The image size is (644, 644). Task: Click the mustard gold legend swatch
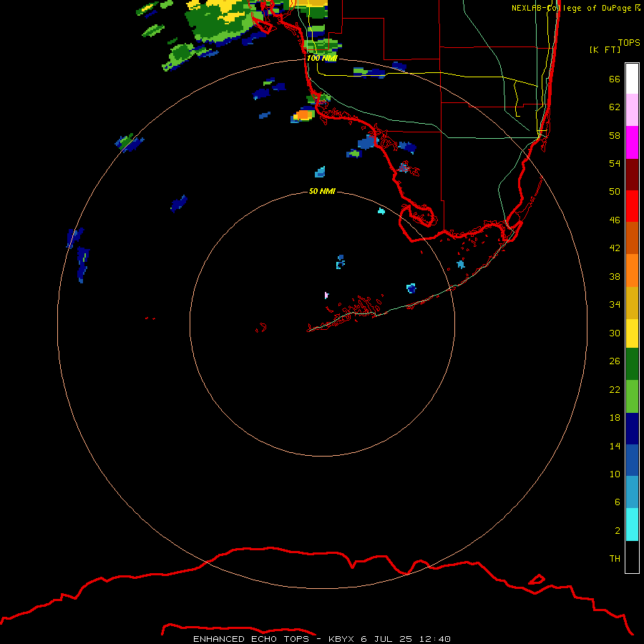point(632,303)
